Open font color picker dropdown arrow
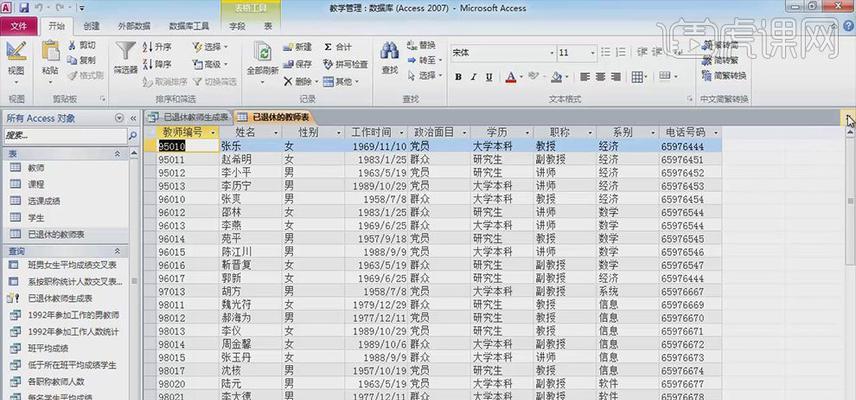This screenshot has height=400, width=856. tap(521, 77)
